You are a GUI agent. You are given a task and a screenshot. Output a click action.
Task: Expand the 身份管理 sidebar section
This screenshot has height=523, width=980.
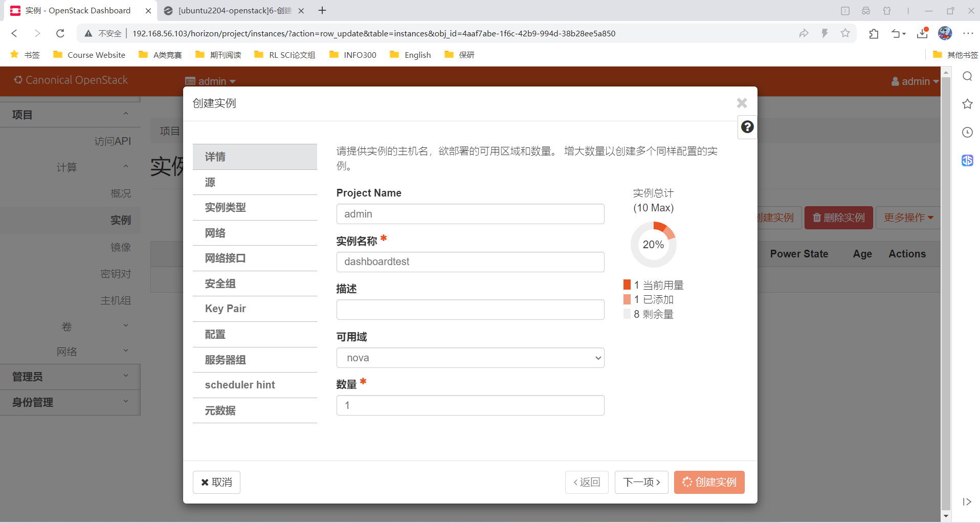pyautogui.click(x=70, y=402)
